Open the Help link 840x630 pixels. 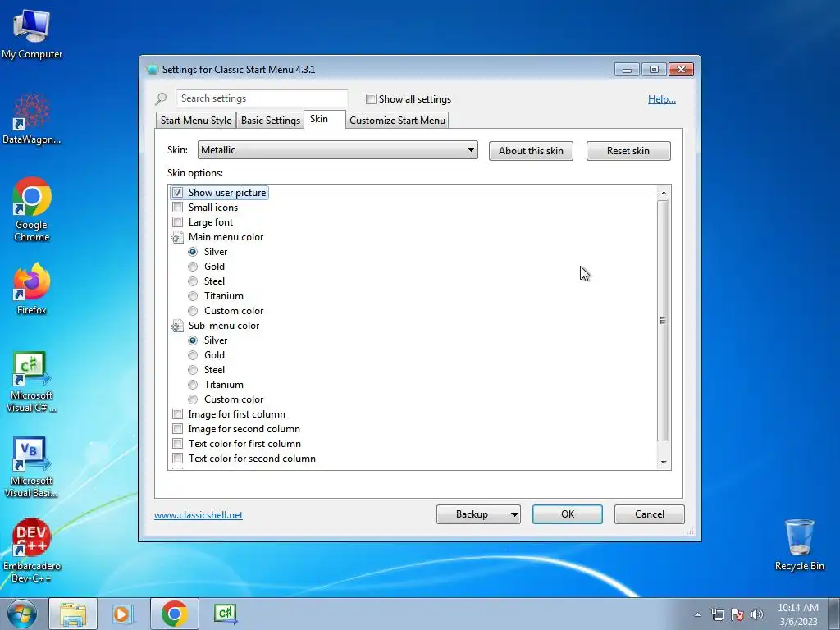[662, 99]
